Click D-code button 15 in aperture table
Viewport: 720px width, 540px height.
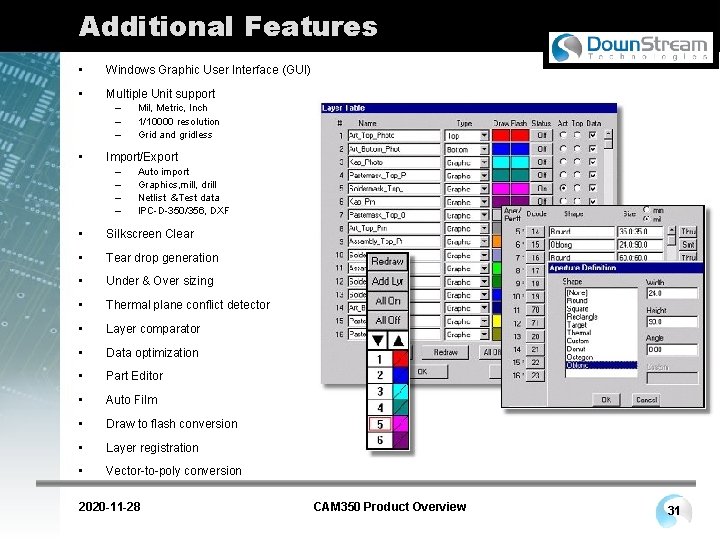(x=535, y=244)
